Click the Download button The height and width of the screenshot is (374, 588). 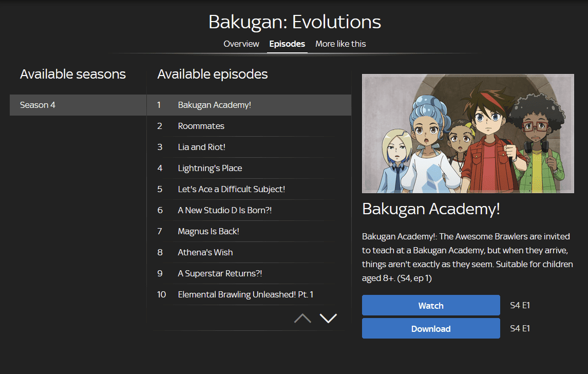point(430,329)
